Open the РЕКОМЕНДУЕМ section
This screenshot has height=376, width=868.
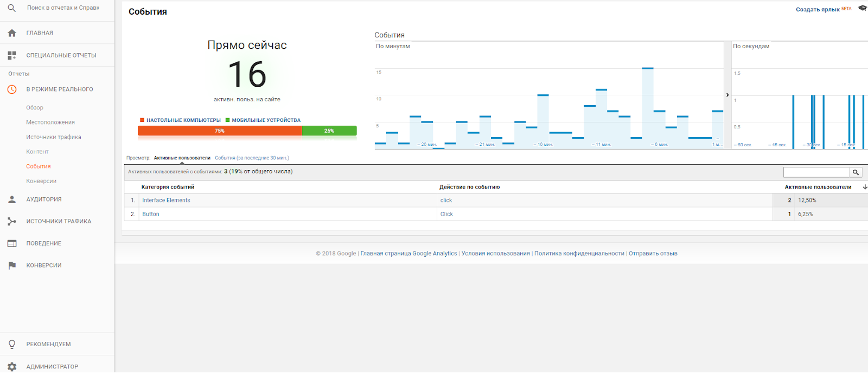(48, 345)
